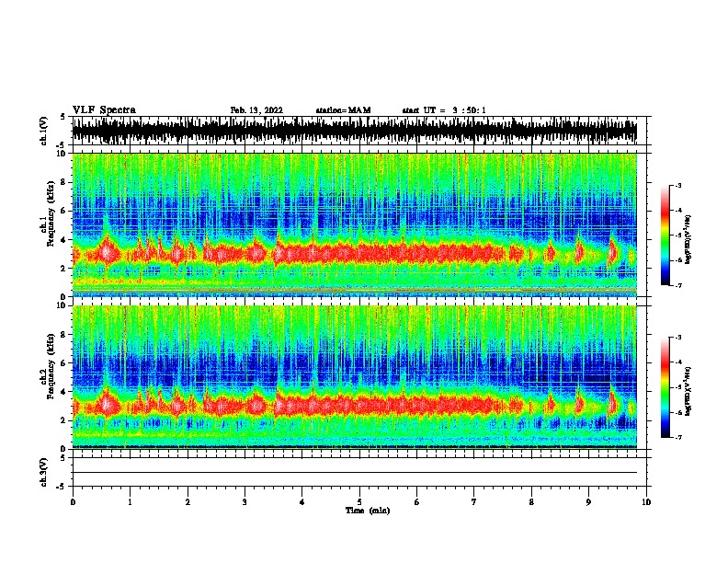Click the '-7' label below ch.2 colorbar
This screenshot has width=728, height=563.
coord(677,437)
